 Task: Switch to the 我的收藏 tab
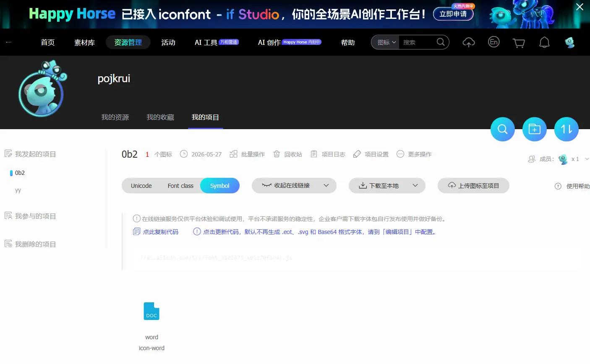160,117
